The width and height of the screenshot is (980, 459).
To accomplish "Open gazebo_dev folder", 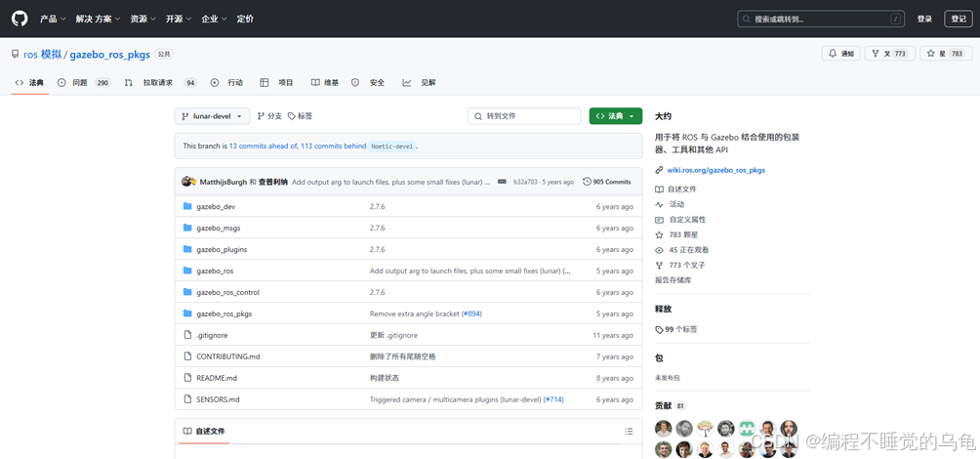I will tap(216, 206).
